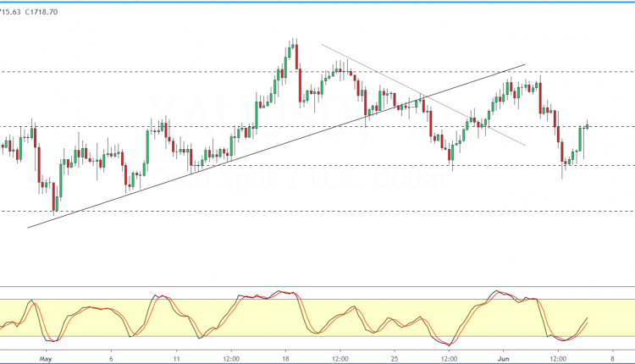Click the 12:00 time label right after Jun
The height and width of the screenshot is (364, 635).
tap(558, 359)
